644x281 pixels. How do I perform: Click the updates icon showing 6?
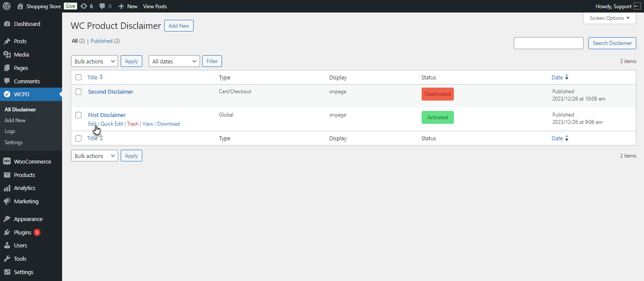[84, 6]
